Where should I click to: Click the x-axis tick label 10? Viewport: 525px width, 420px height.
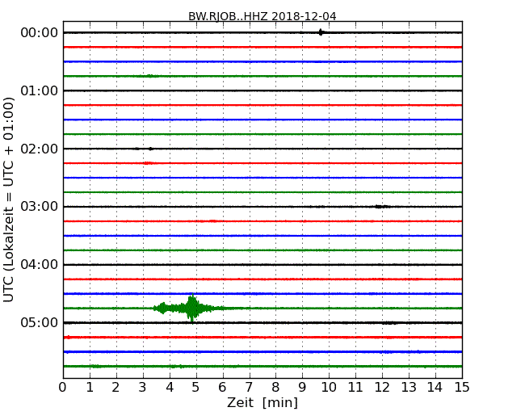coord(329,388)
